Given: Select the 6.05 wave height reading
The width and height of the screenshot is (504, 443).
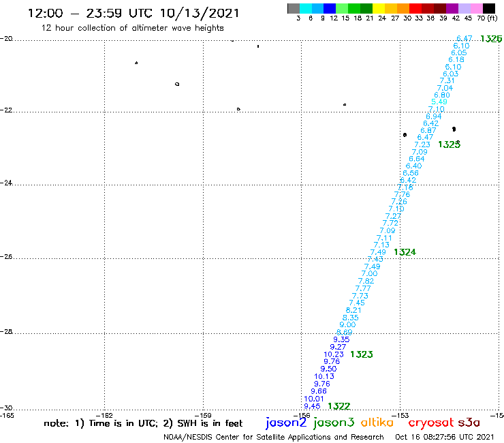Looking at the screenshot, I should (459, 52).
